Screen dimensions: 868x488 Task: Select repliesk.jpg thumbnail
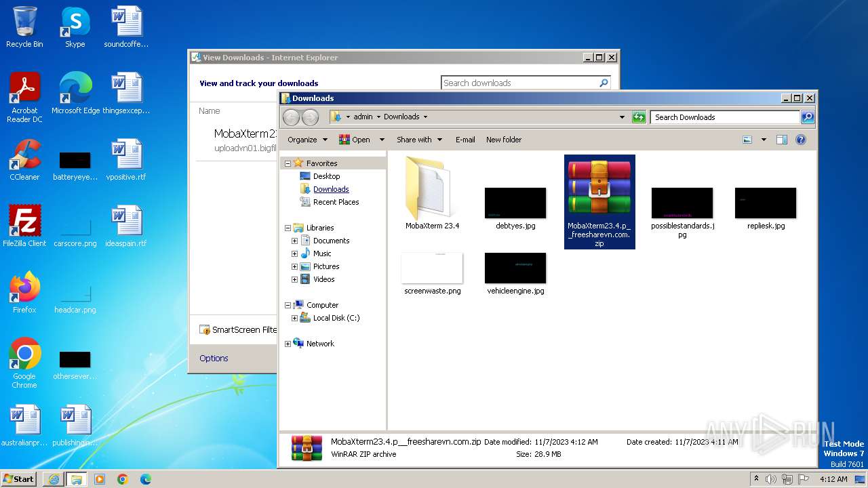[x=766, y=209]
